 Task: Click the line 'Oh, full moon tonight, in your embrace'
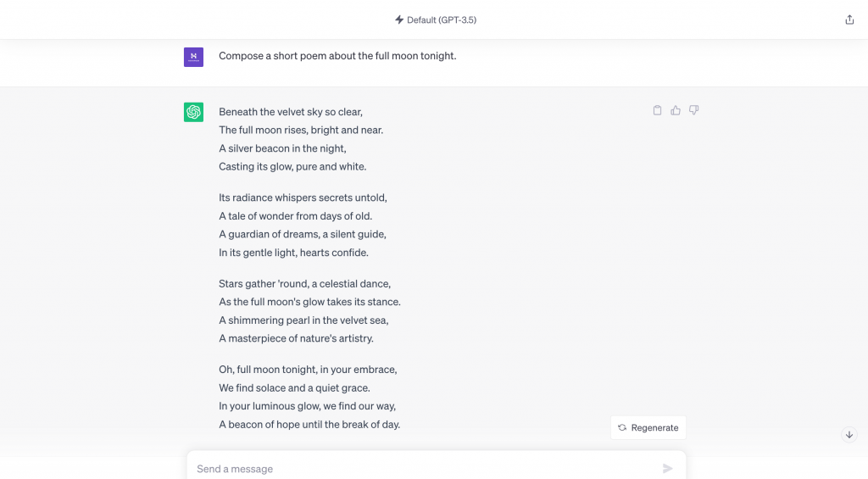pos(308,370)
